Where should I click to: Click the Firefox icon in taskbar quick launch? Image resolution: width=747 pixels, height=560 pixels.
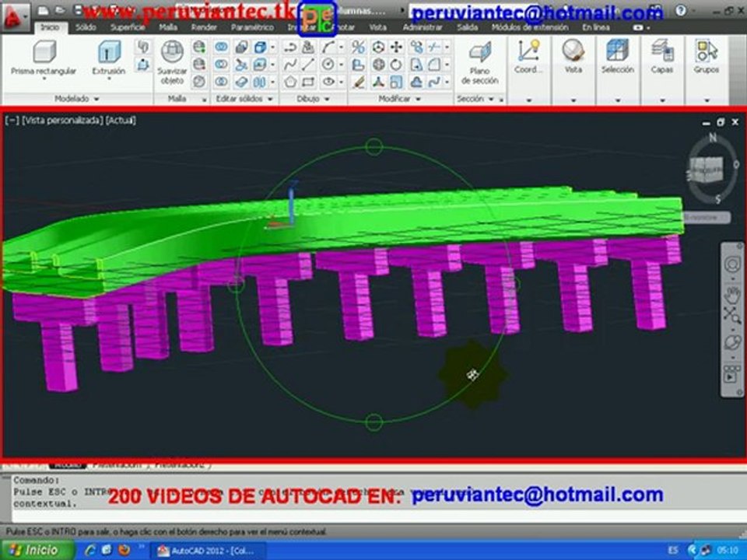pyautogui.click(x=124, y=551)
